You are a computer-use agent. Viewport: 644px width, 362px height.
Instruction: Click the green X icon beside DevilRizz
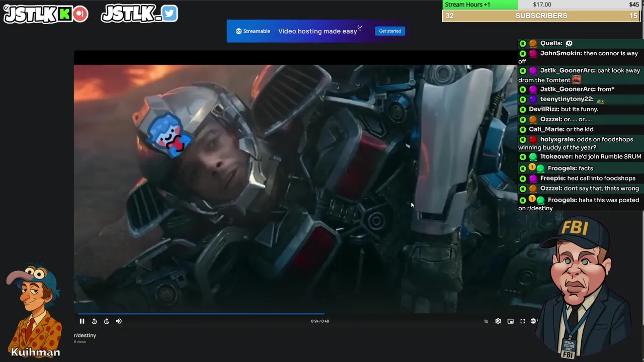(523, 110)
